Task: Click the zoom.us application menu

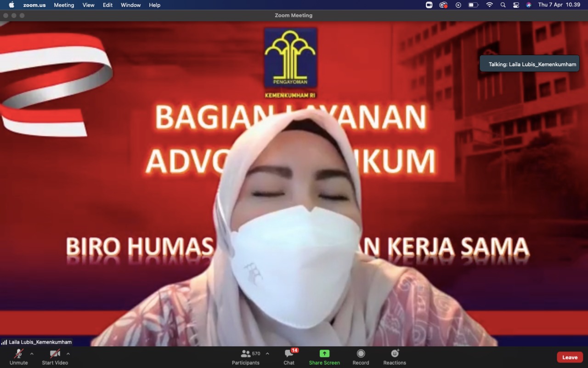Action: click(34, 5)
